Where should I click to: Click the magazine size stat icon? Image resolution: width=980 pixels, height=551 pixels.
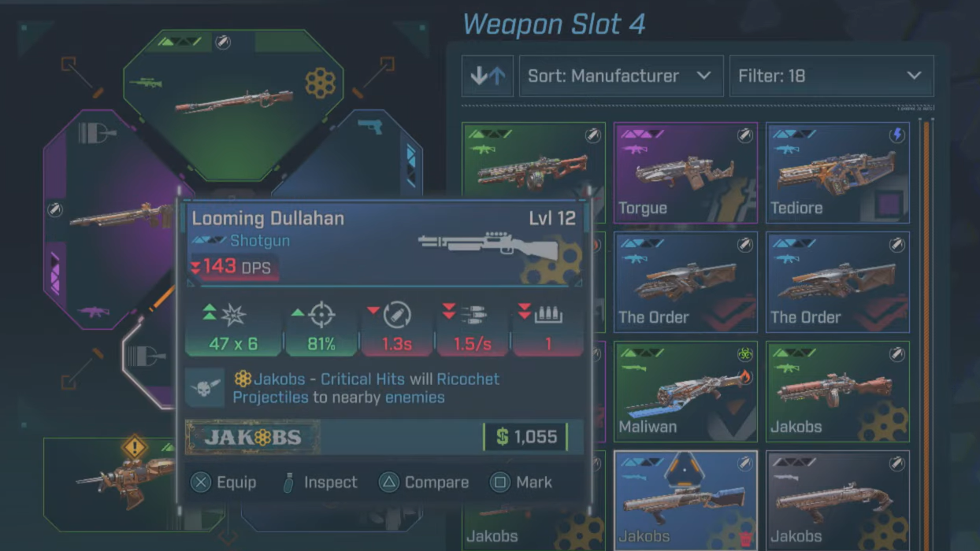tap(548, 316)
